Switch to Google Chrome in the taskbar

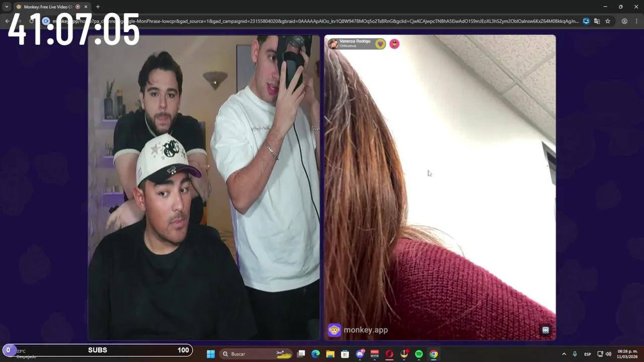433,354
